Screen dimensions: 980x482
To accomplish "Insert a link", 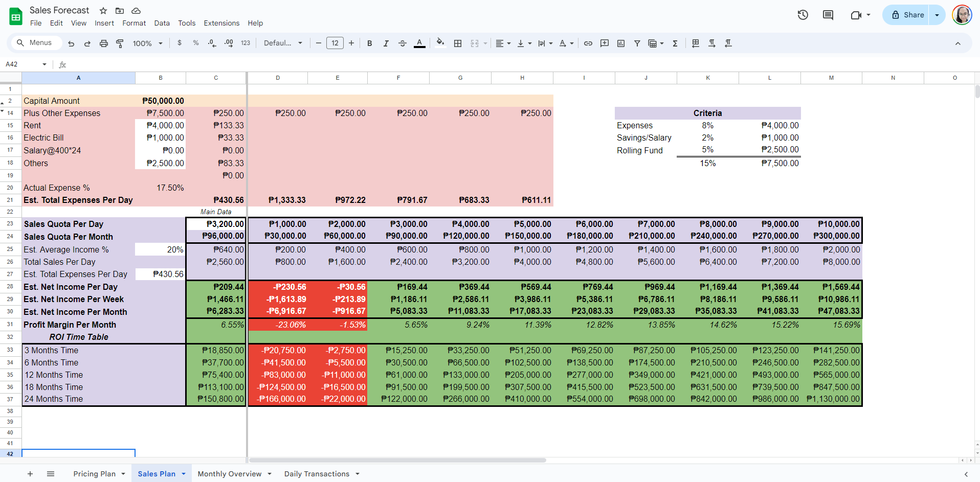I will pos(588,43).
